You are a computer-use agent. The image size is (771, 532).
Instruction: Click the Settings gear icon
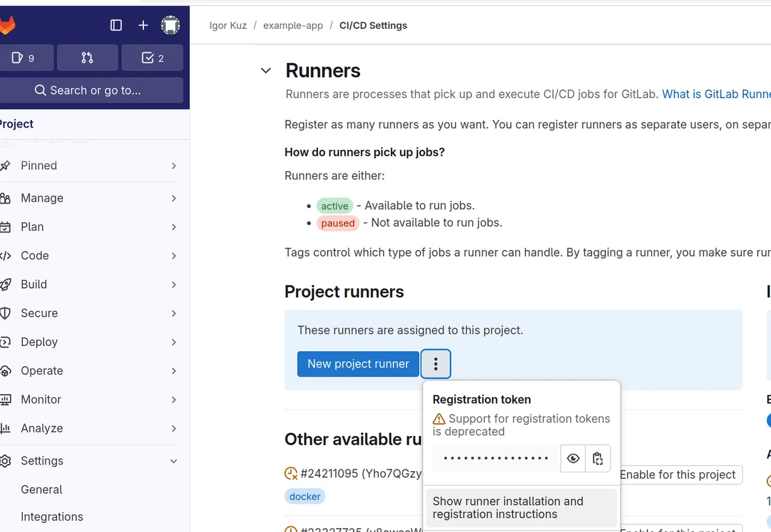pos(5,461)
